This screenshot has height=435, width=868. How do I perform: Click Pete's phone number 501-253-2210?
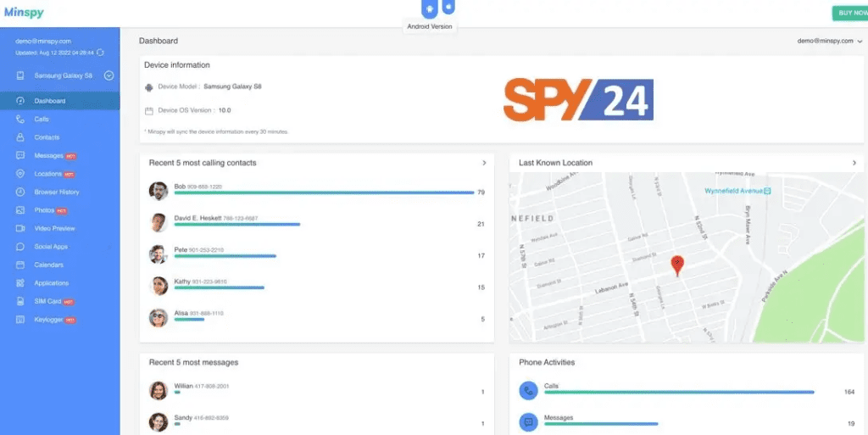[x=207, y=250]
